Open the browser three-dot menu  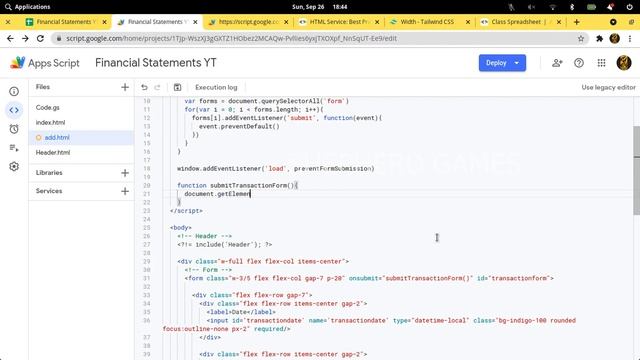point(630,38)
